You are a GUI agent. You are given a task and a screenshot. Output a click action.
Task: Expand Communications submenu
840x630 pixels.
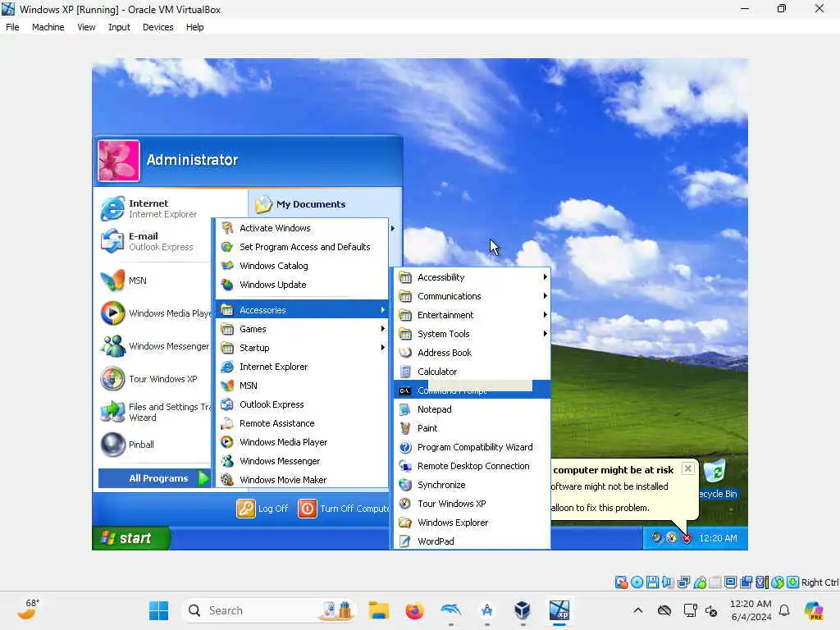[472, 295]
